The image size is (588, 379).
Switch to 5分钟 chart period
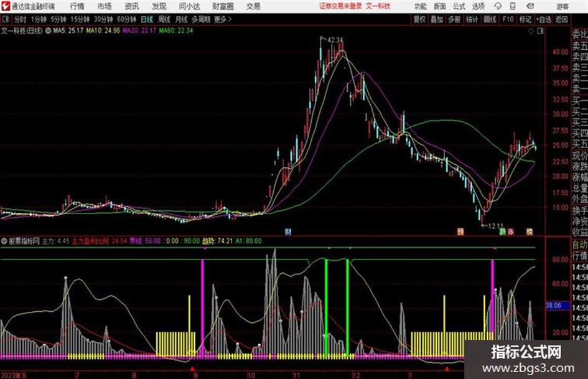point(58,19)
